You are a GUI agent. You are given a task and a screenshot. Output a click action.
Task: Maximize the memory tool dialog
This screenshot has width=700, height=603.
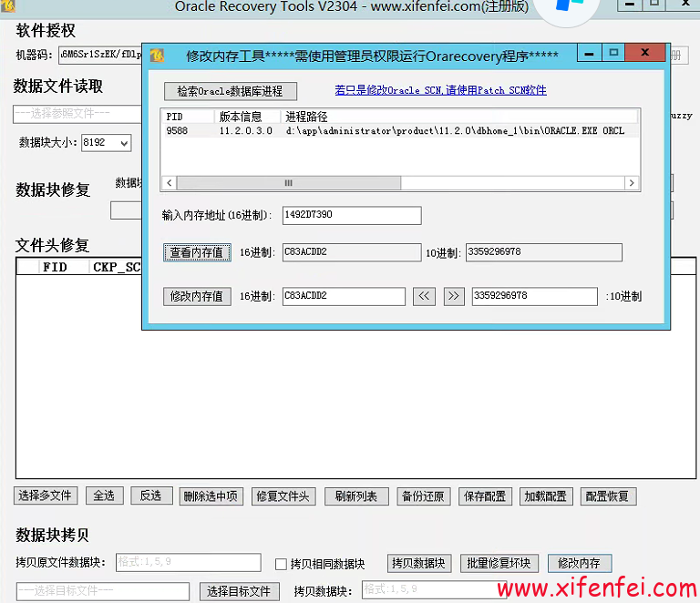click(x=613, y=53)
